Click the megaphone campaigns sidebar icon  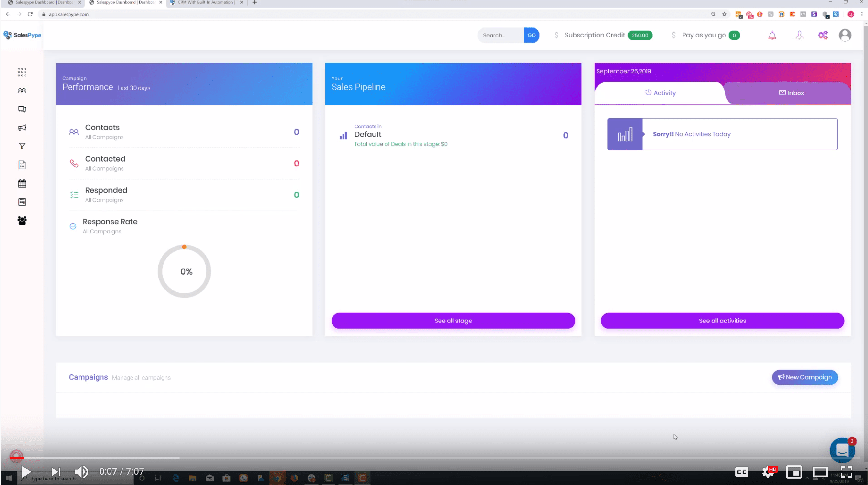tap(22, 128)
